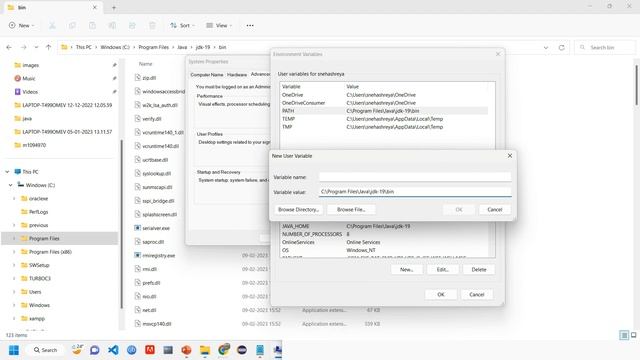The height and width of the screenshot is (360, 640).
Task: Click Edit button under system variables
Action: tap(442, 269)
